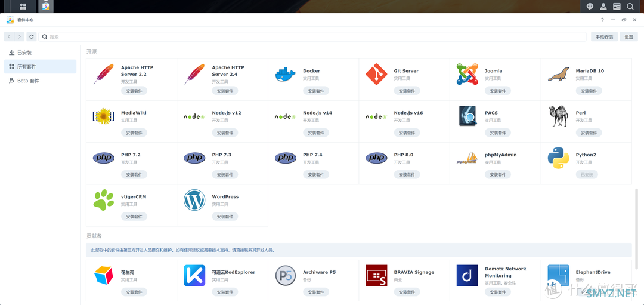Image resolution: width=644 pixels, height=305 pixels.
Task: Open the 可道云KodExplorer icon
Action: click(194, 275)
